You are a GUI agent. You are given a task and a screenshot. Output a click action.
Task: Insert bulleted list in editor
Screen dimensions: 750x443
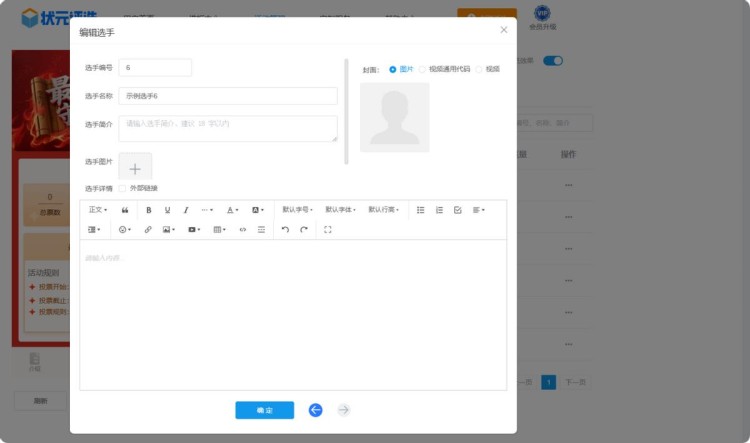click(420, 210)
